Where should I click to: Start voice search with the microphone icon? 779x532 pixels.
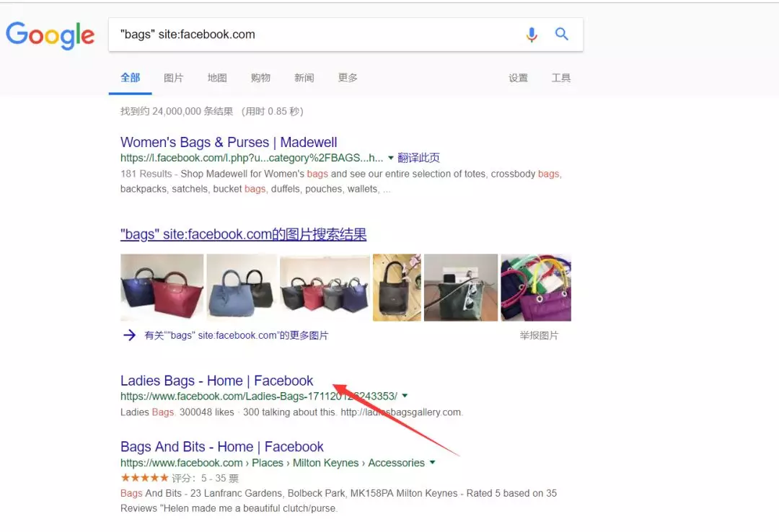coord(532,35)
